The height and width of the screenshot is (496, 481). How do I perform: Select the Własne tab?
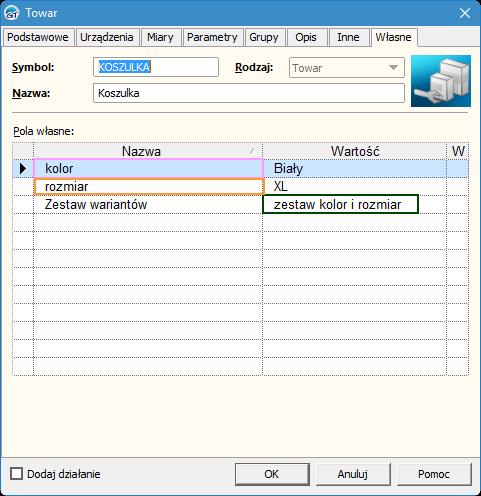pyautogui.click(x=394, y=37)
